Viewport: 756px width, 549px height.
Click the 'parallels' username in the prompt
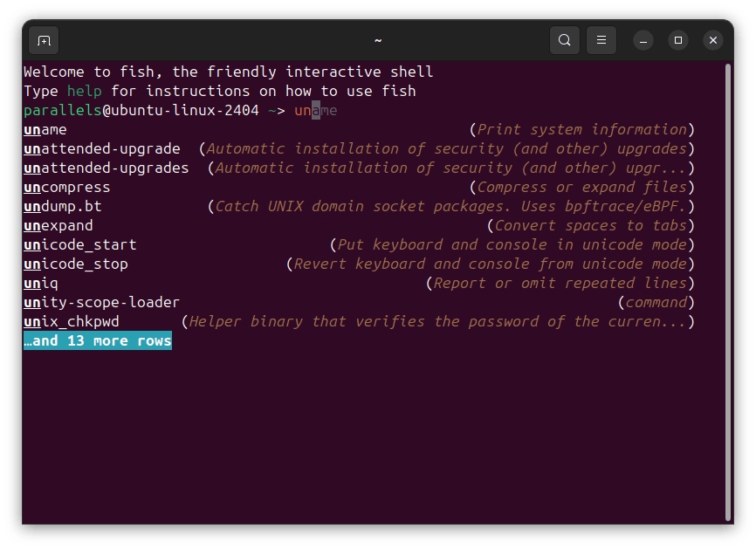pyautogui.click(x=63, y=110)
